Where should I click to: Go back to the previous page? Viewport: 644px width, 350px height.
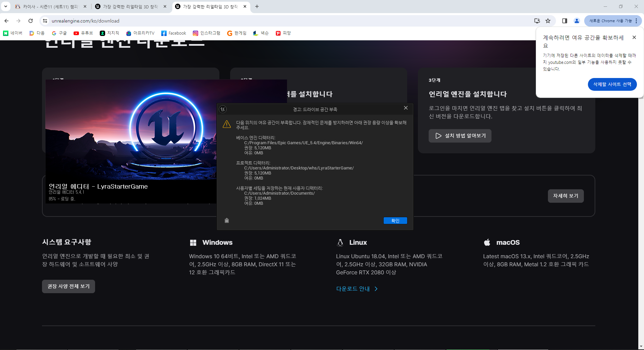6,21
